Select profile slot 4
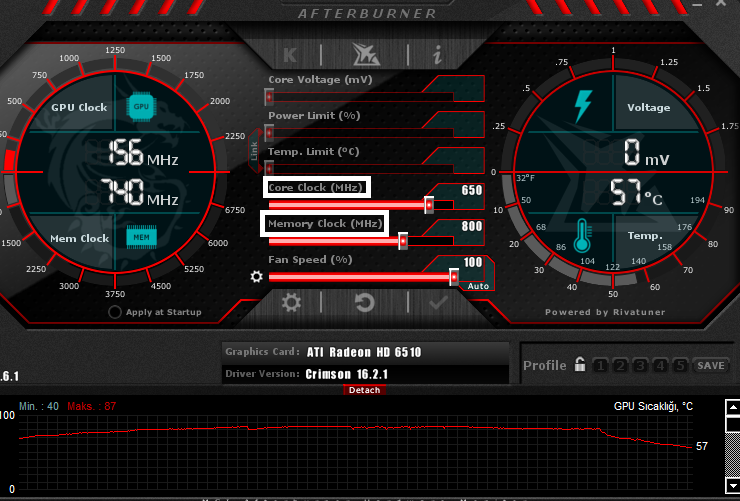Image resolution: width=740 pixels, height=501 pixels. point(660,366)
